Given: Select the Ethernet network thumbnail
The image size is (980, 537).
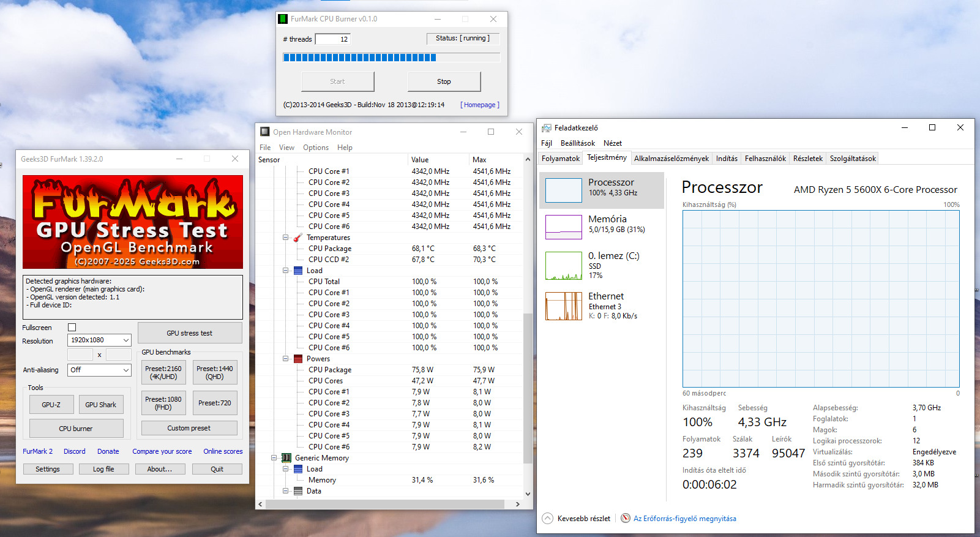Looking at the screenshot, I should (564, 306).
